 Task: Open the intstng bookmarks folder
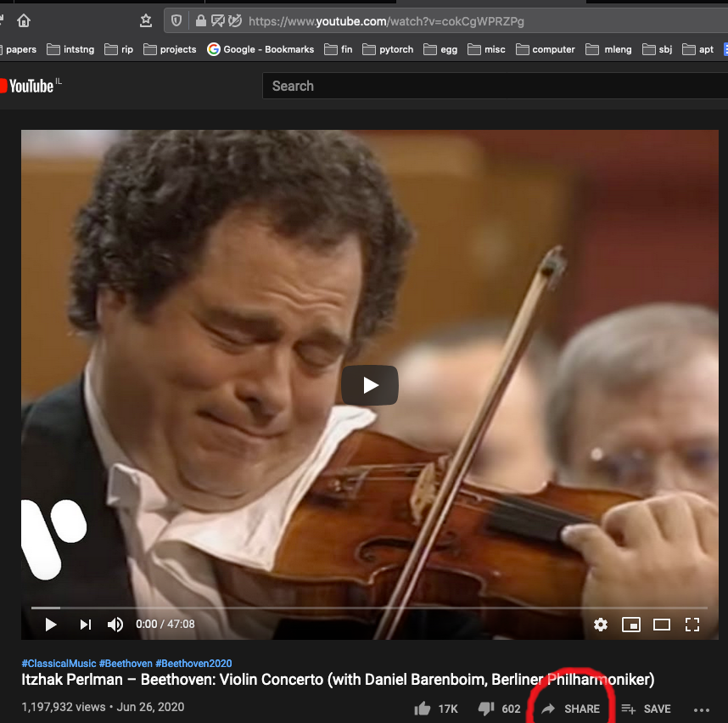point(70,49)
